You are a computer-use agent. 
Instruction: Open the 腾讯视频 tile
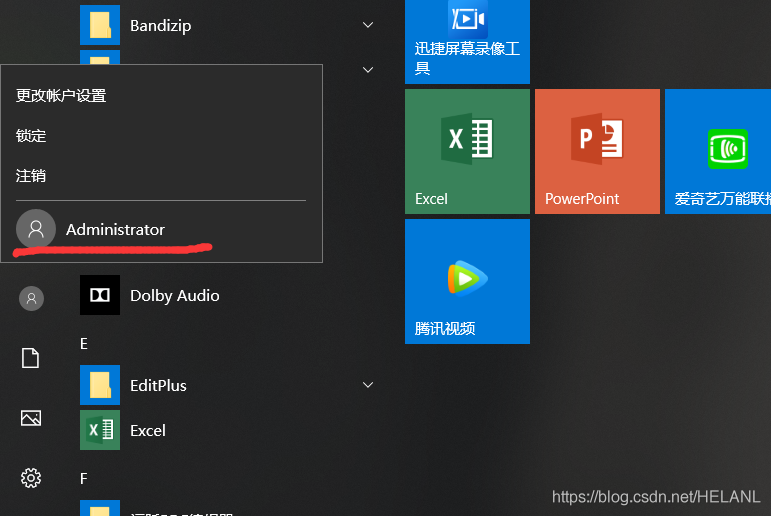coord(467,281)
